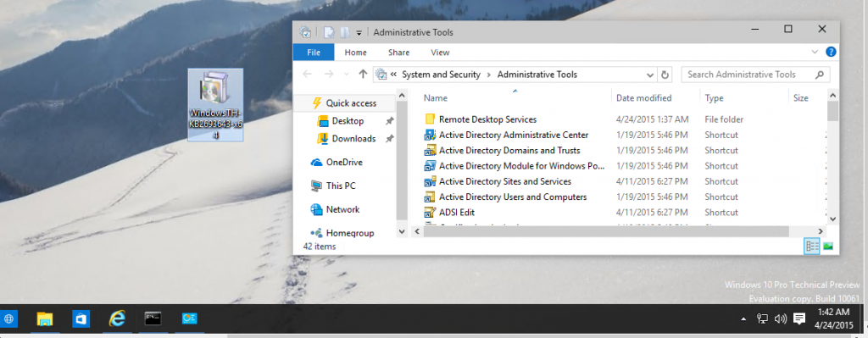
Task: Open Explorer help with the question mark
Action: (831, 52)
